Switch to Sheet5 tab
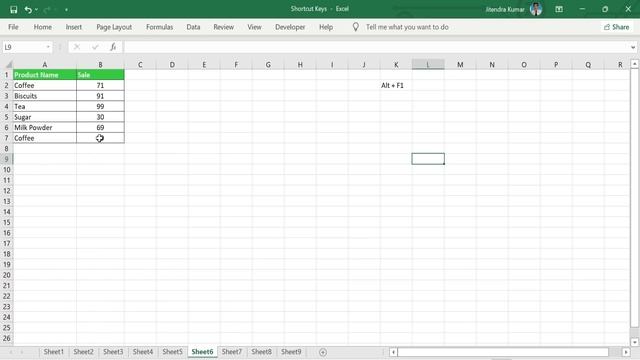640x360 pixels. click(x=172, y=351)
